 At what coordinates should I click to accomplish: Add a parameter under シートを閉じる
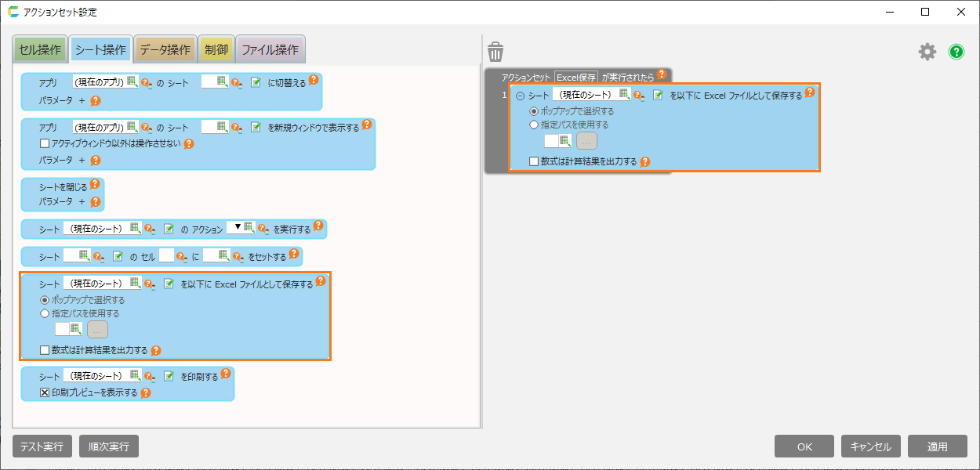click(x=82, y=201)
